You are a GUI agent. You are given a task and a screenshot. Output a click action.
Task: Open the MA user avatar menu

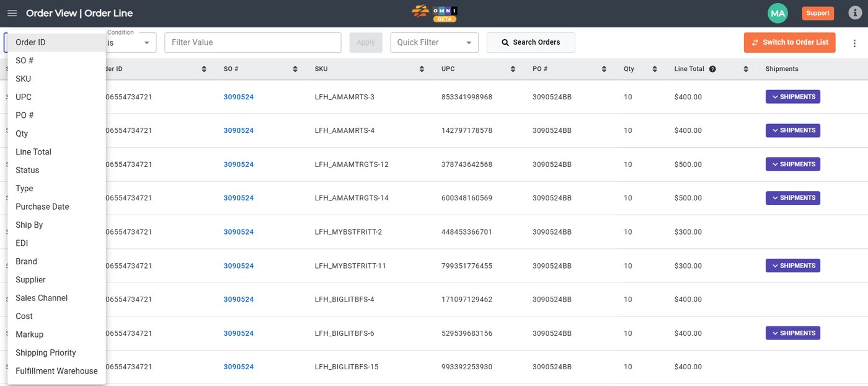[x=777, y=13]
